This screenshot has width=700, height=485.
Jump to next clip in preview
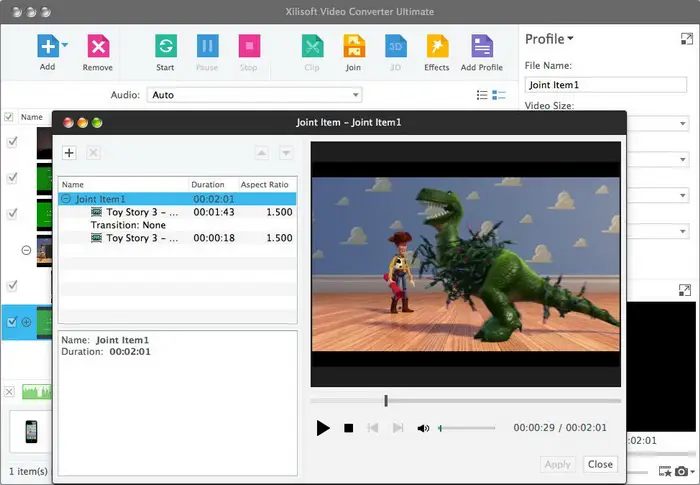coord(398,428)
